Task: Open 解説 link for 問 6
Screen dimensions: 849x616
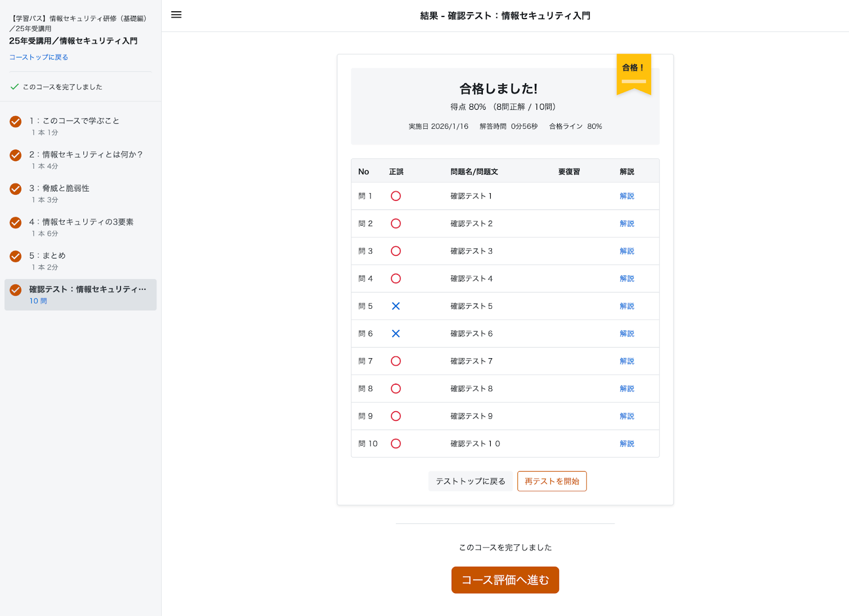Action: click(x=627, y=334)
